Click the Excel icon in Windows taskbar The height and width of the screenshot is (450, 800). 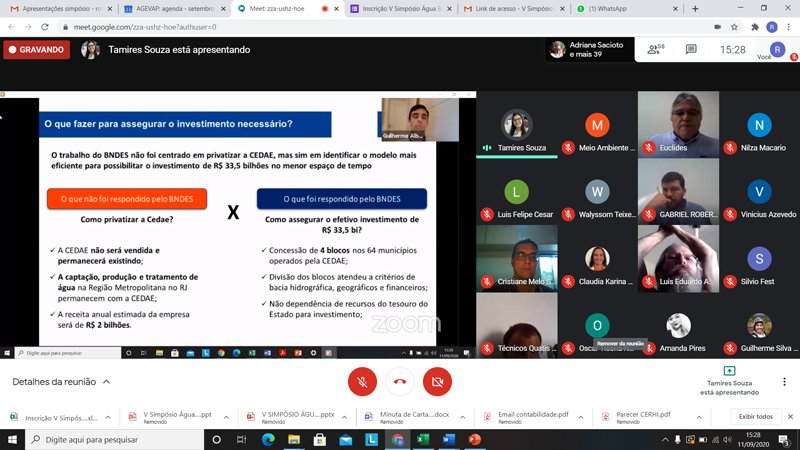(423, 439)
